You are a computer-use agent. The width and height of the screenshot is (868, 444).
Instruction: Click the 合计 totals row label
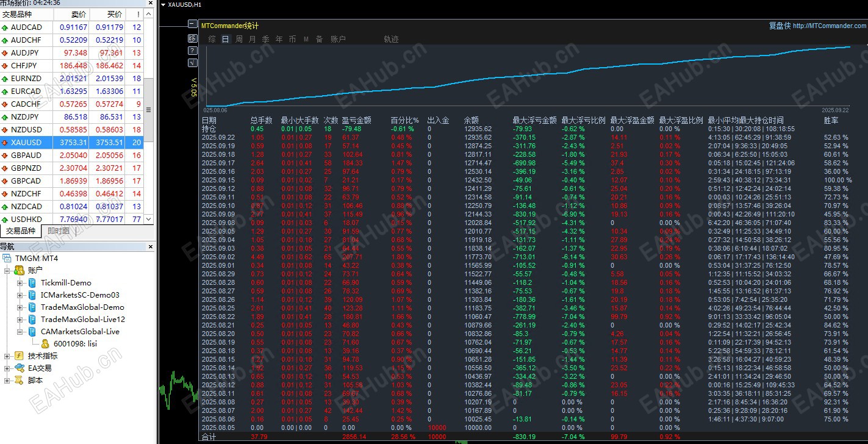click(x=209, y=437)
